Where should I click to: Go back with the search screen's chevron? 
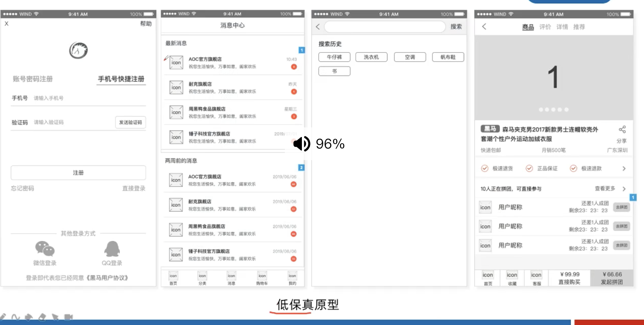coord(318,27)
